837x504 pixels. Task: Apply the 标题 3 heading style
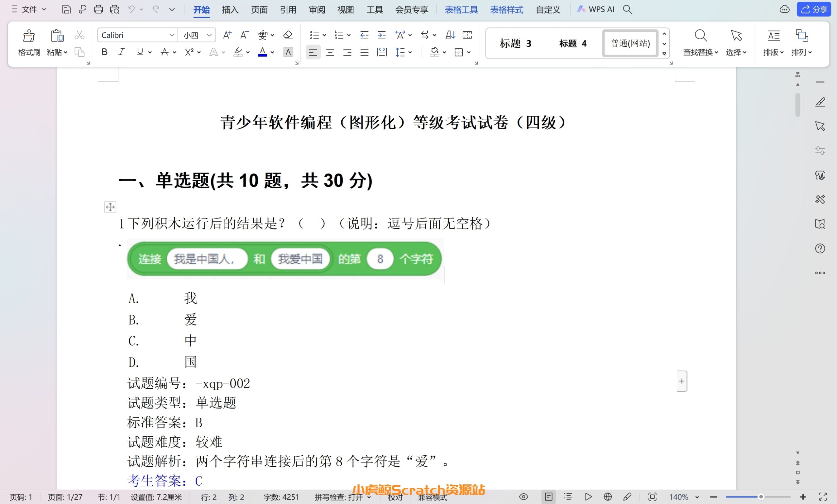515,43
